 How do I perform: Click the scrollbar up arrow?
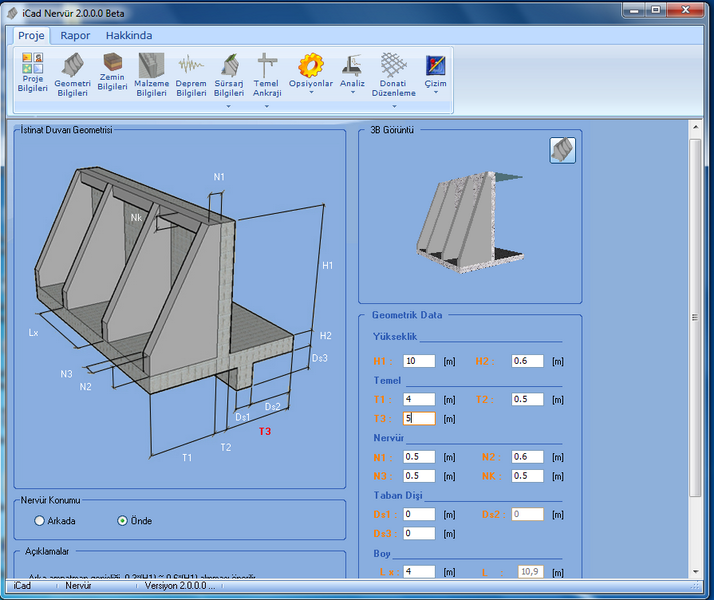pyautogui.click(x=695, y=127)
